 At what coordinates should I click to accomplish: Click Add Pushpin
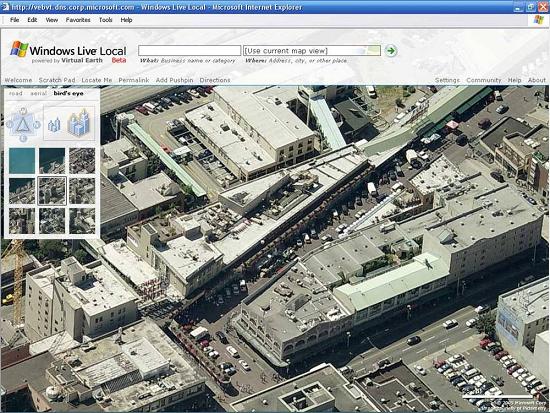tap(174, 80)
